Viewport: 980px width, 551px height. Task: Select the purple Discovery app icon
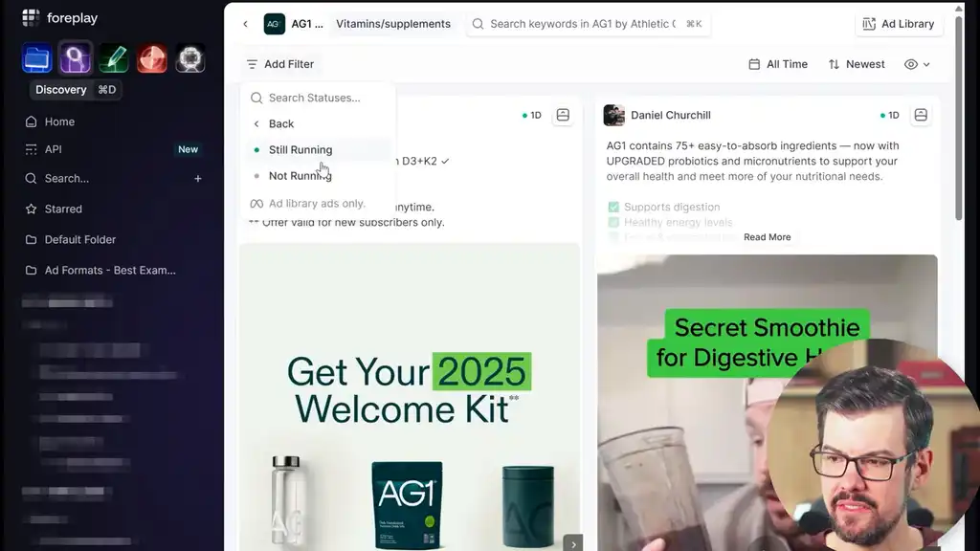tap(76, 58)
